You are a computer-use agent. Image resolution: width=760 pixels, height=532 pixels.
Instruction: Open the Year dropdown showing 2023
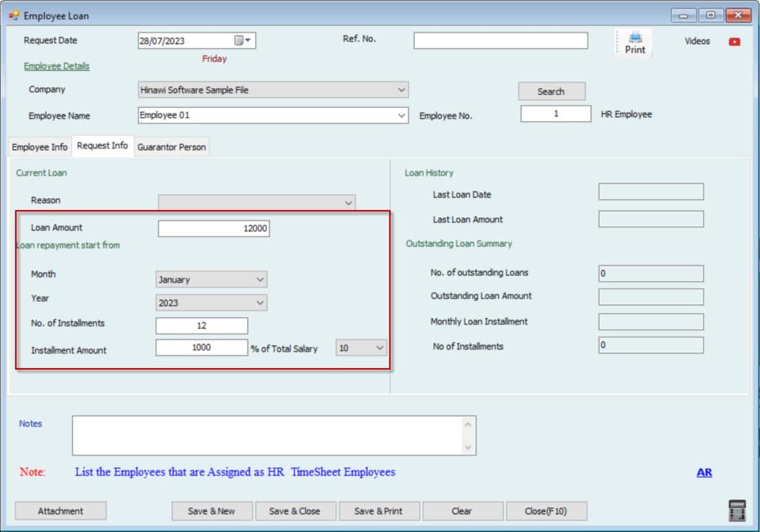(260, 303)
